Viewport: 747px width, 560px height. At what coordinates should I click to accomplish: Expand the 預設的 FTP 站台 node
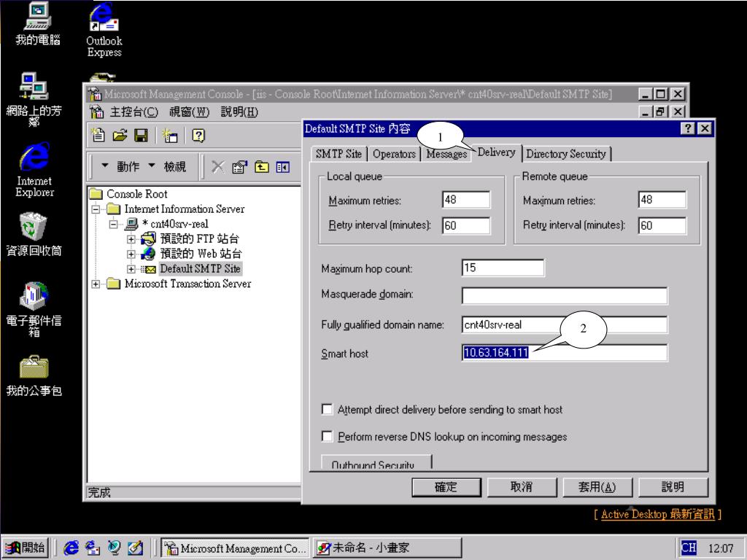click(131, 239)
